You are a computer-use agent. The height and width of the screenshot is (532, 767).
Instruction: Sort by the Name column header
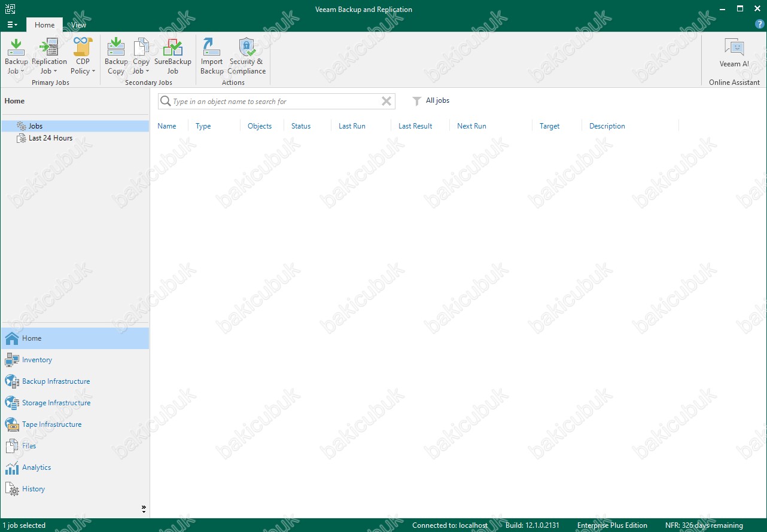coord(167,126)
